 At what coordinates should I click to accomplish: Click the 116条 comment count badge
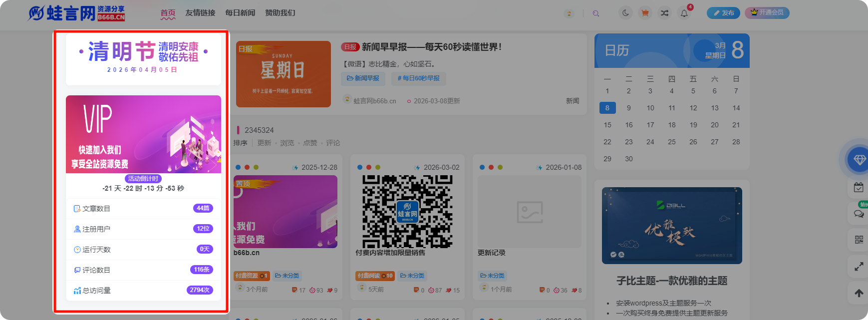[202, 270]
